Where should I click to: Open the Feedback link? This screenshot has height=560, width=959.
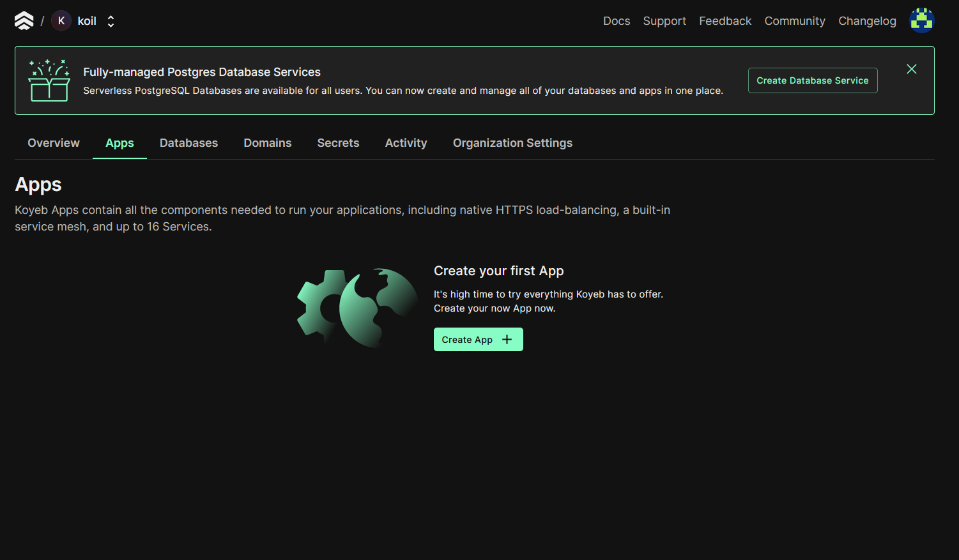(725, 21)
